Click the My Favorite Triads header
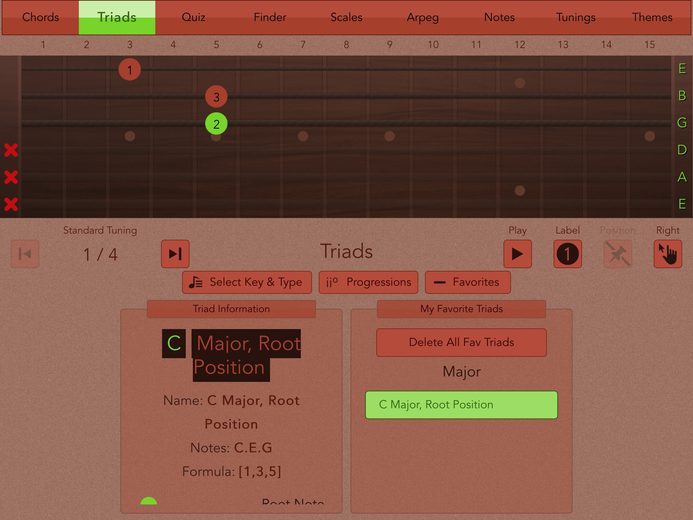Viewport: 693px width, 520px height. pos(461,309)
